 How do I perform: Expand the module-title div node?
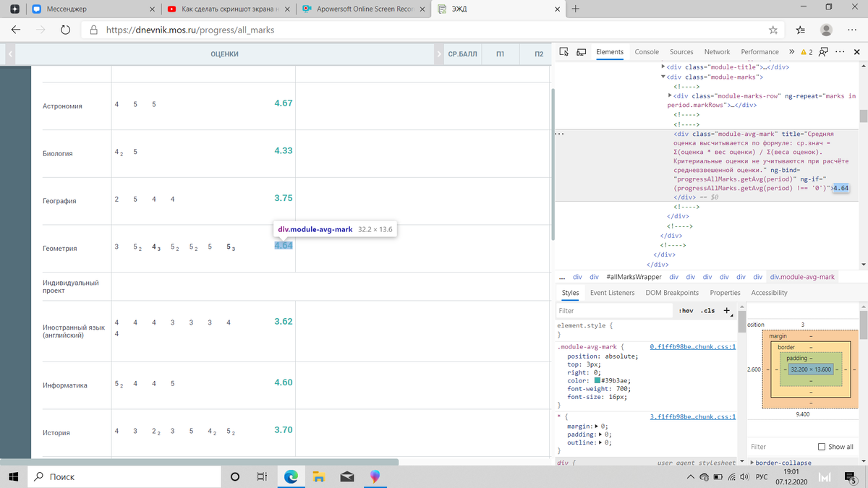pyautogui.click(x=663, y=67)
